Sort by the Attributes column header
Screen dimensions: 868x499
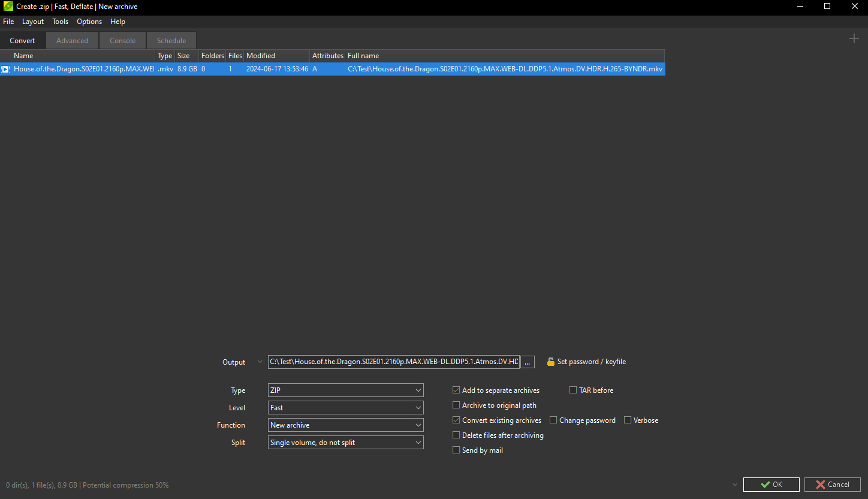click(327, 56)
